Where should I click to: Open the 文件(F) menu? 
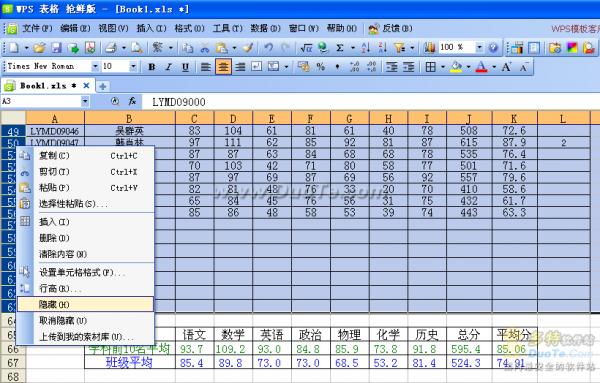pos(37,28)
